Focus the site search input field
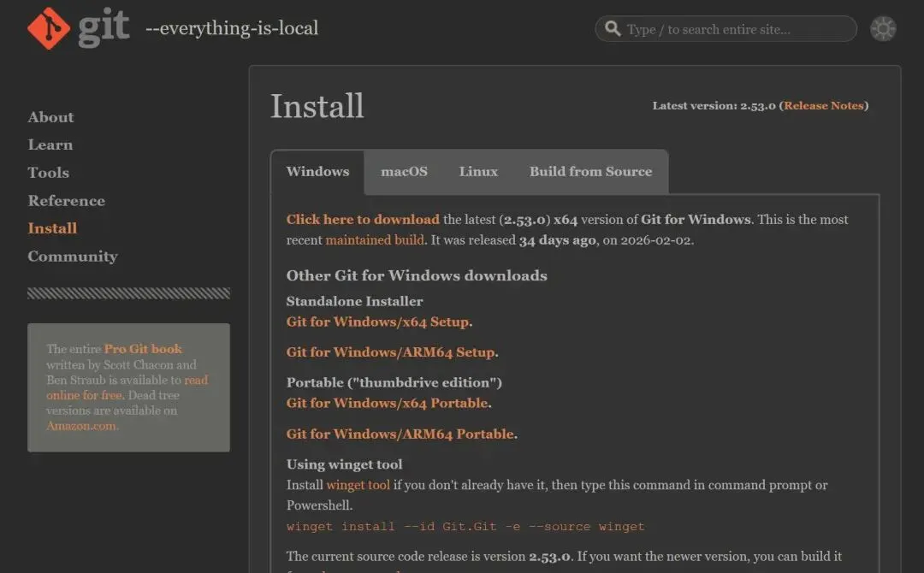 [726, 29]
